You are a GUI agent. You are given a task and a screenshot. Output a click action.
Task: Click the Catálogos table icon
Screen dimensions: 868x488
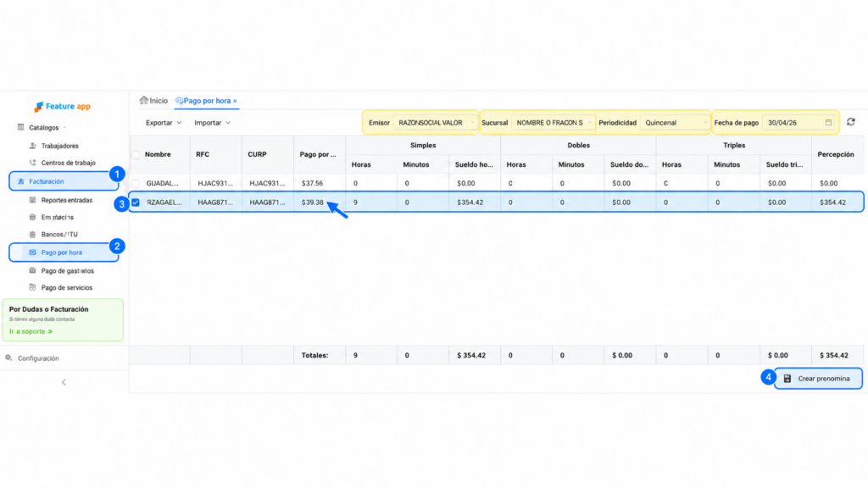tap(21, 127)
